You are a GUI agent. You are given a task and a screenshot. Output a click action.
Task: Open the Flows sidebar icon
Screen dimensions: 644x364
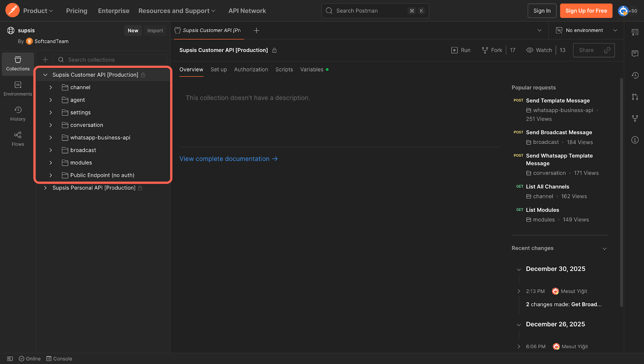coord(18,139)
